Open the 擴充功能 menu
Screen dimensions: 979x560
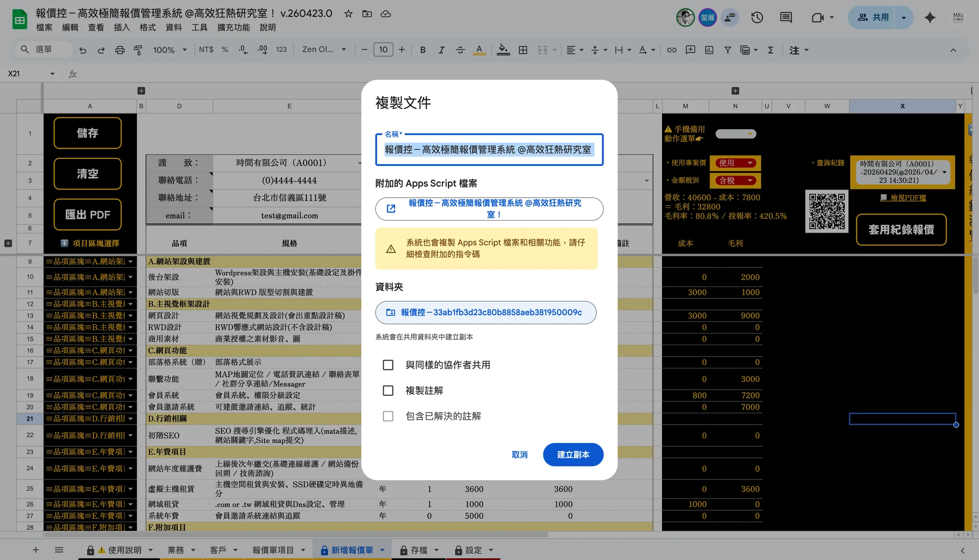(x=233, y=27)
